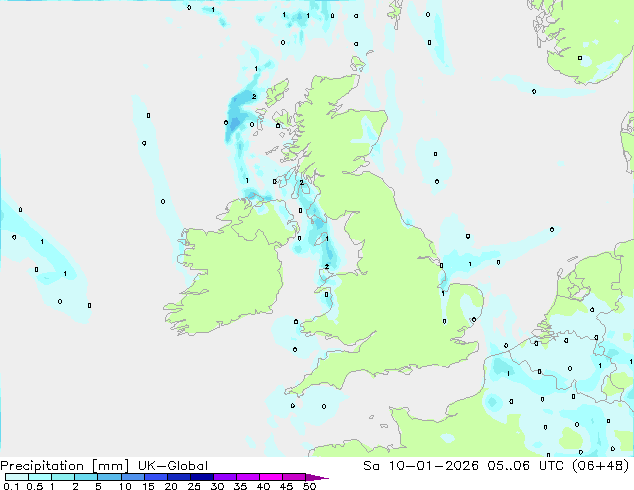Pick the 25–30 mm navy legend swatch

coord(201,477)
